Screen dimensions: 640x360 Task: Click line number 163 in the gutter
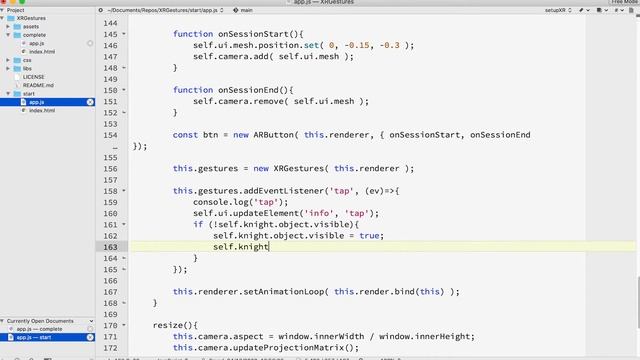(x=110, y=247)
